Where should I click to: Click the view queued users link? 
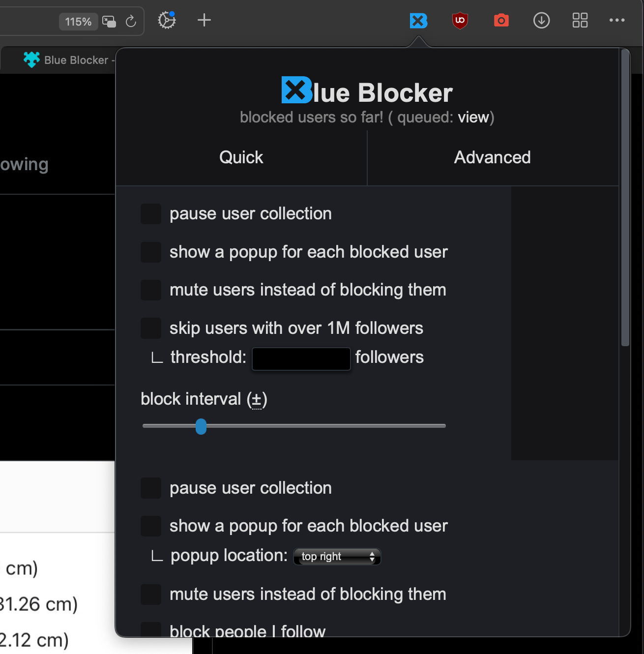pyautogui.click(x=473, y=118)
